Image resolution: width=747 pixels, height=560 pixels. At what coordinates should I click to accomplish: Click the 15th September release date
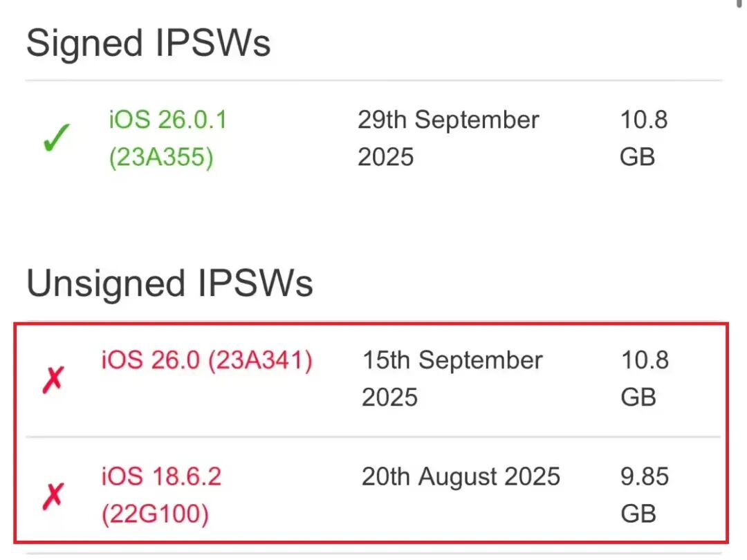pos(452,360)
